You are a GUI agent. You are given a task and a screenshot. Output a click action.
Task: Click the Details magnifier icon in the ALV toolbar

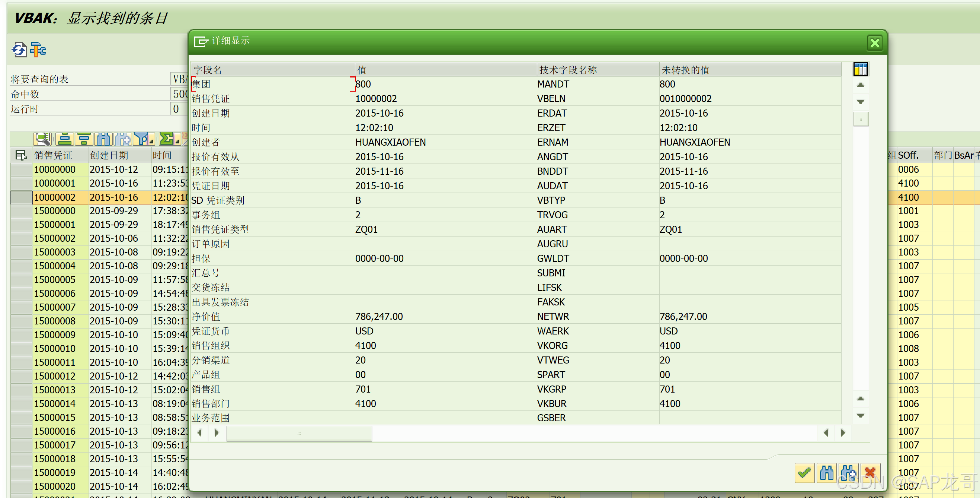pyautogui.click(x=42, y=139)
